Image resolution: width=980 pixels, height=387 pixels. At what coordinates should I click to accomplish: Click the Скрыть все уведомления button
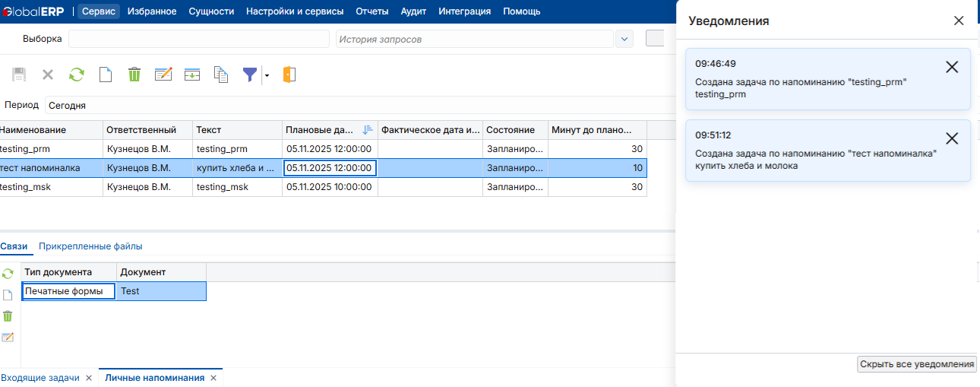916,364
